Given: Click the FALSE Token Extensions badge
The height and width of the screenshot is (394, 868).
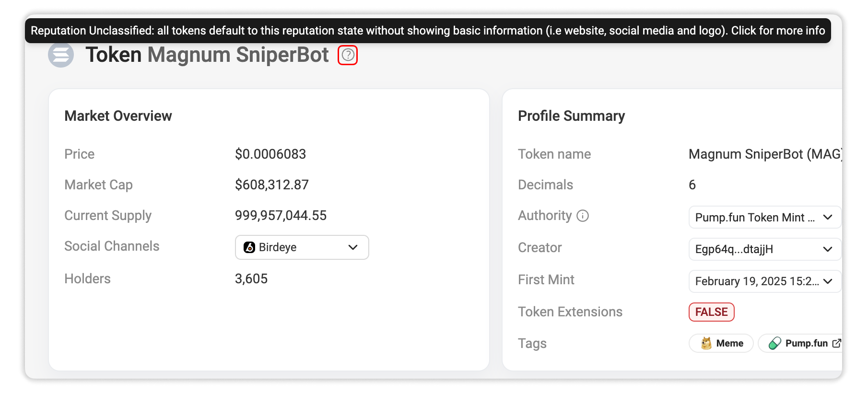Looking at the screenshot, I should pyautogui.click(x=712, y=312).
